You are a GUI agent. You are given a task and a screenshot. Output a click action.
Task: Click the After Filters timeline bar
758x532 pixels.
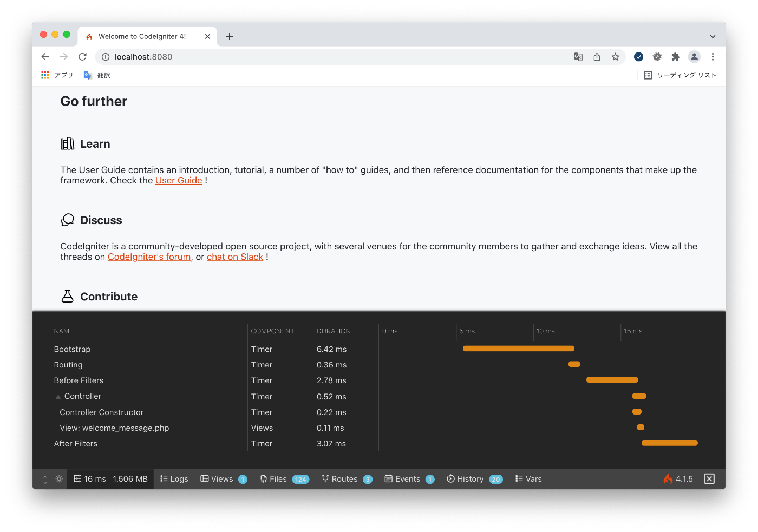(670, 443)
